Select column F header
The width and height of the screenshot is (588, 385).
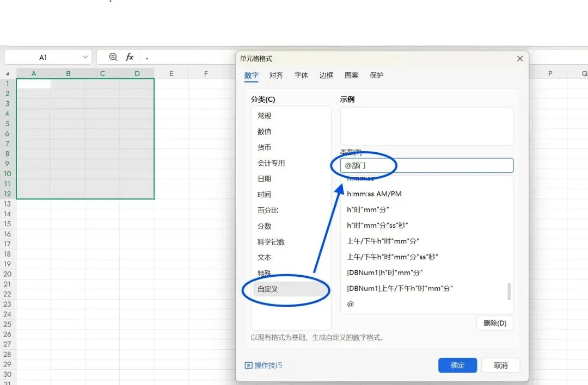click(x=206, y=73)
